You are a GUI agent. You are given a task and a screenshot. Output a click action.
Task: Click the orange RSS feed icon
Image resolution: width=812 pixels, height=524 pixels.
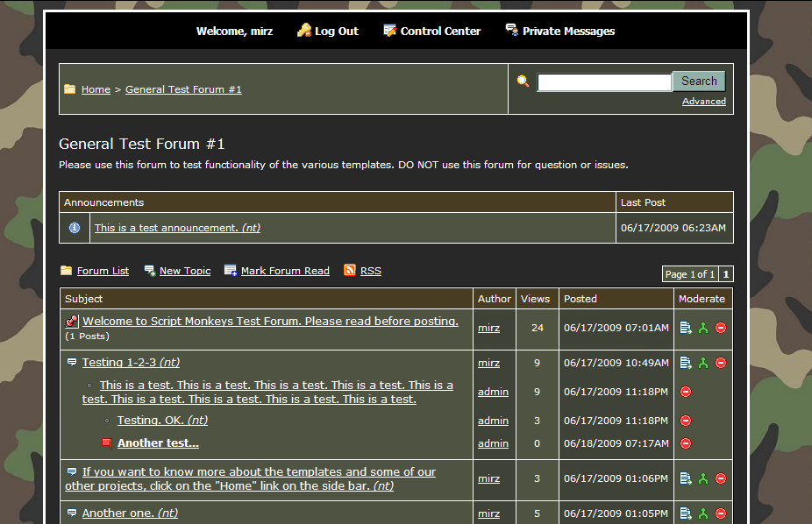click(350, 270)
